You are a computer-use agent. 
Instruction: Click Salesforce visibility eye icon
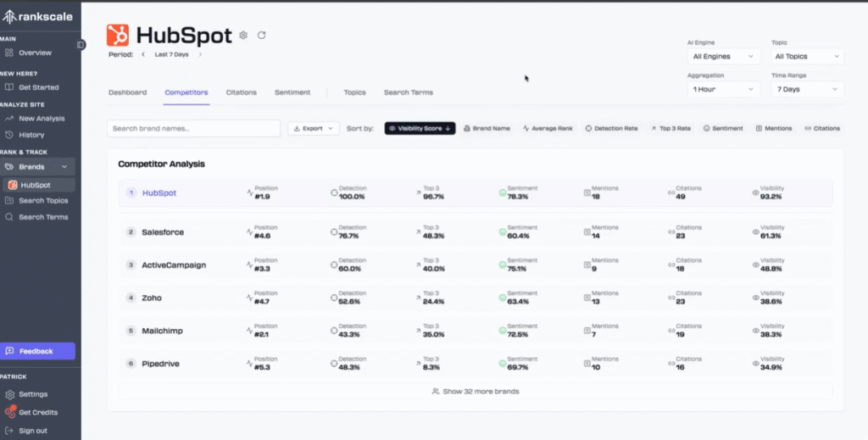pos(755,232)
